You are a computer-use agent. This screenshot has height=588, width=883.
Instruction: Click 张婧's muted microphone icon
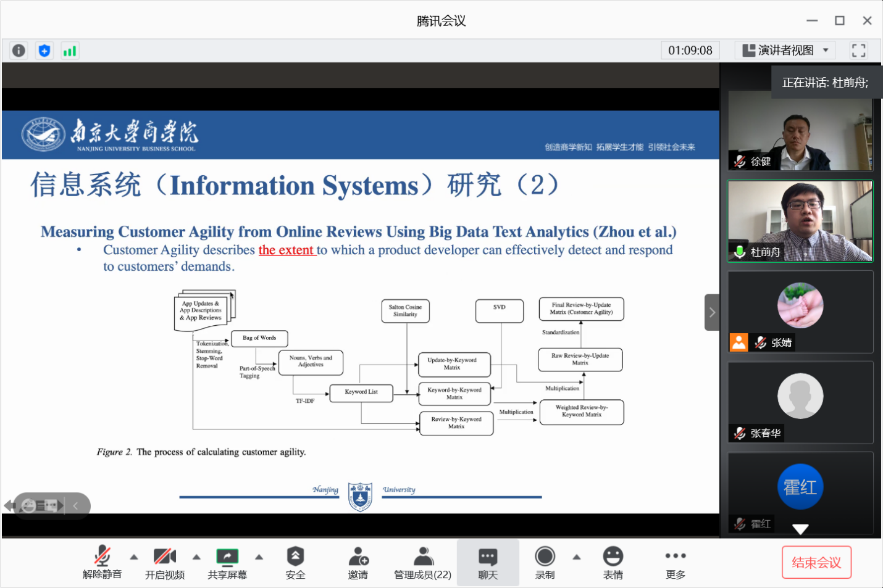761,342
